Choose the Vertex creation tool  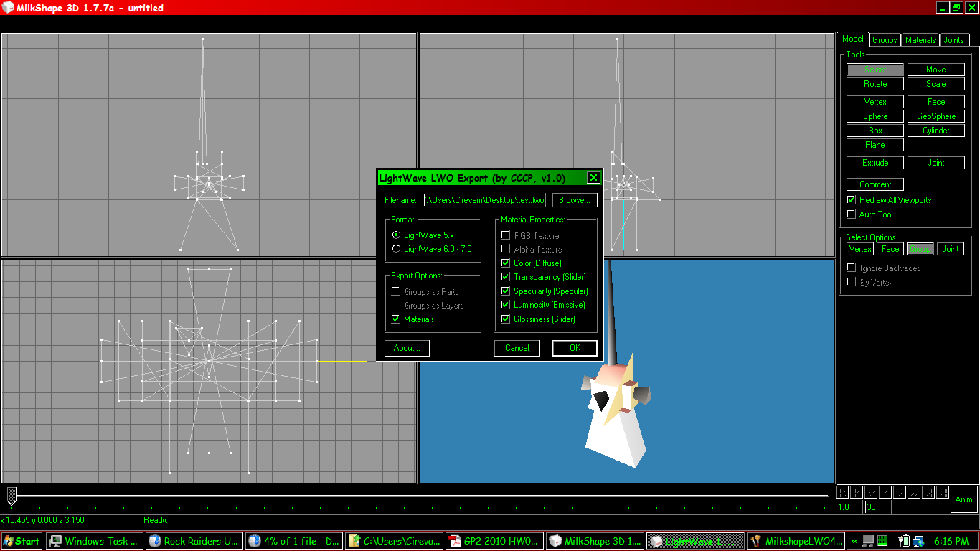875,102
